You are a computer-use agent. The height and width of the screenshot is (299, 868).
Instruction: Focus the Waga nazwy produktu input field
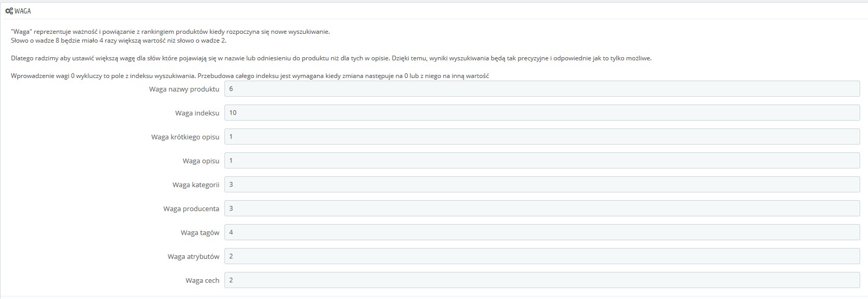542,89
